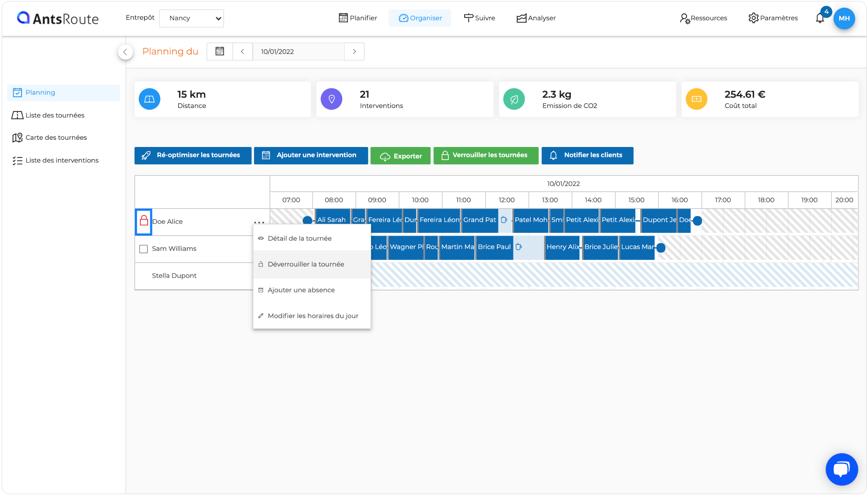Click the blue Distance road icon
The image size is (868, 495).
(150, 99)
